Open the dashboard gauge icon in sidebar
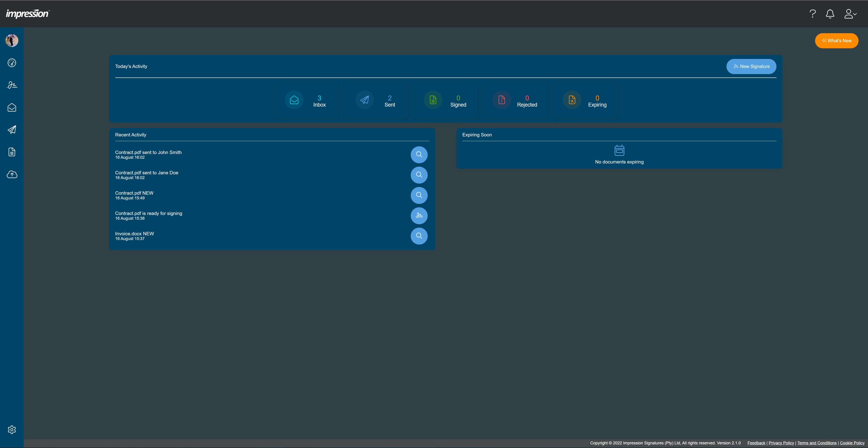Viewport: 868px width, 448px height. tap(12, 63)
